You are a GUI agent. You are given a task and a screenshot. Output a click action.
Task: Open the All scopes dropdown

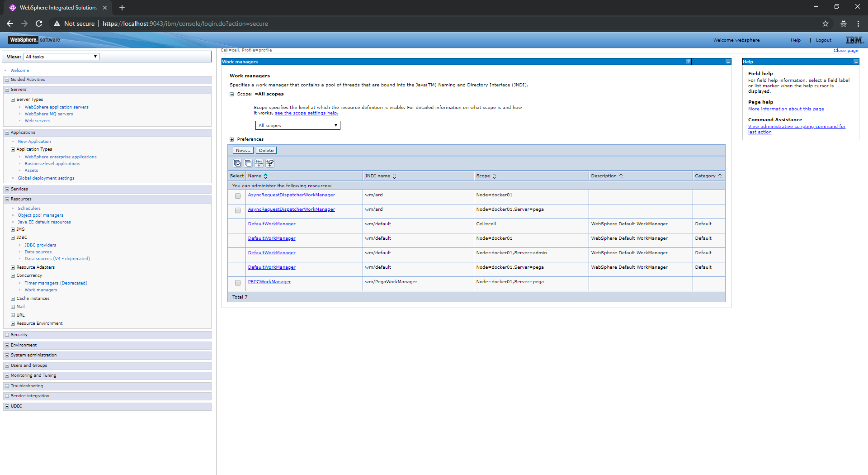[298, 125]
